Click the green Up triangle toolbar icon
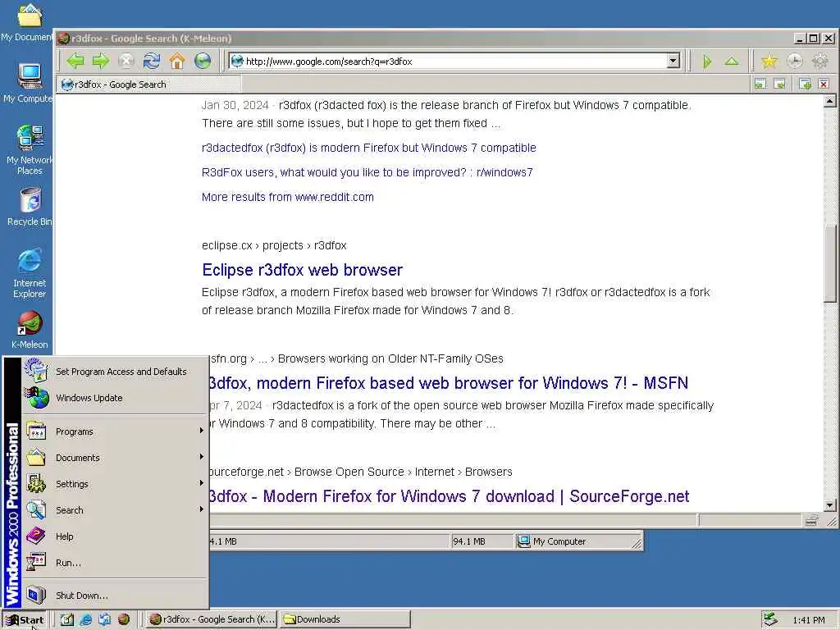Screen dimensions: 840x630 tap(732, 62)
